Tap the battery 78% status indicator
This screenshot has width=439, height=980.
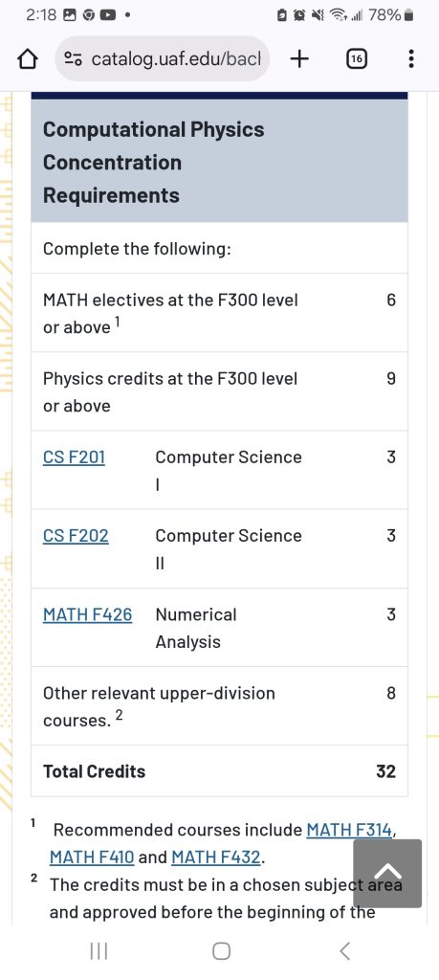(x=391, y=15)
